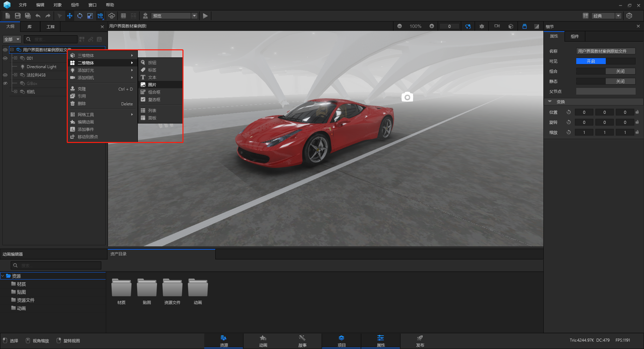Toggle the 组合 关闭 switch
Image resolution: width=644 pixels, height=349 pixels.
point(606,71)
